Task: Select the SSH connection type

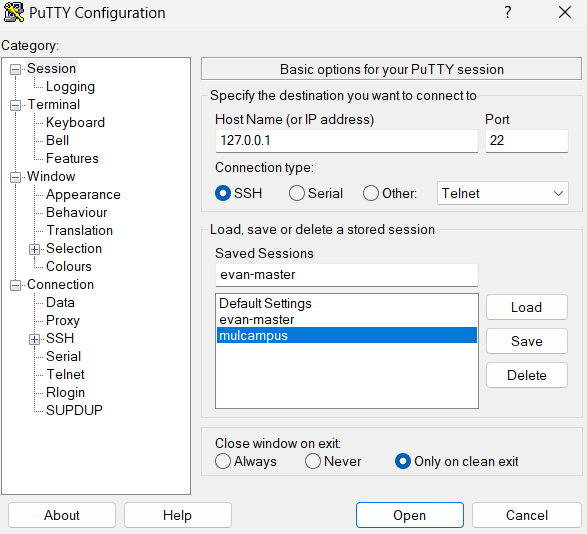Action: point(223,193)
